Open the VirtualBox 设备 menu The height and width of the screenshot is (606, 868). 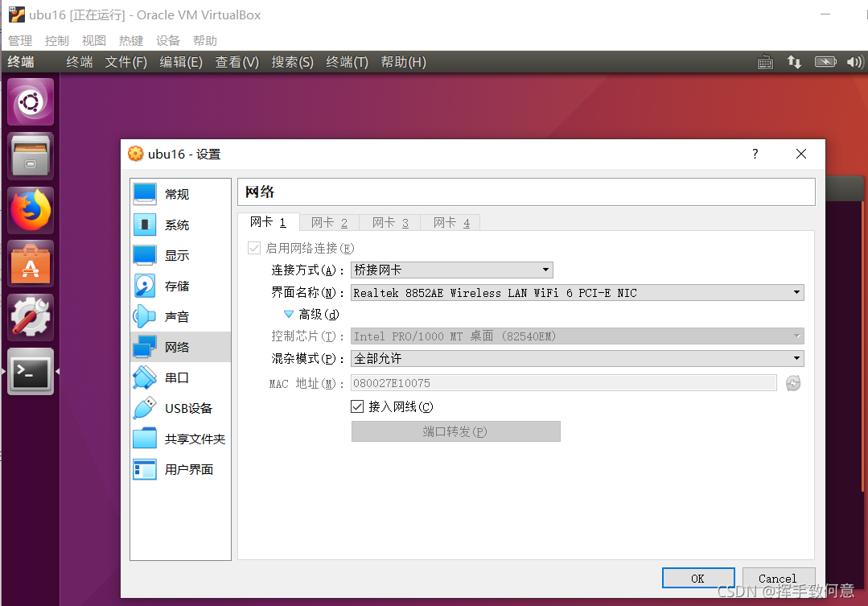168,40
